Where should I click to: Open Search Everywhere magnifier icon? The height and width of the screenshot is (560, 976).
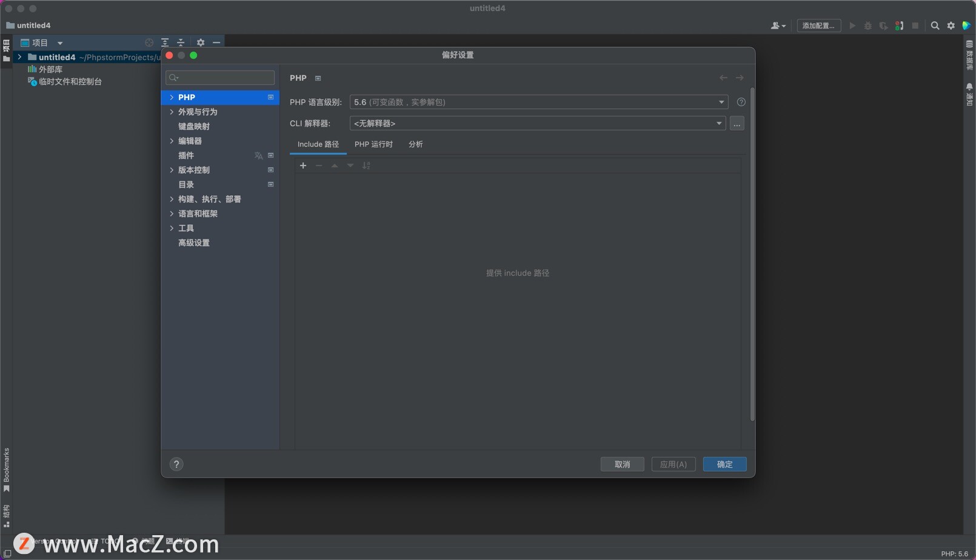(x=935, y=25)
